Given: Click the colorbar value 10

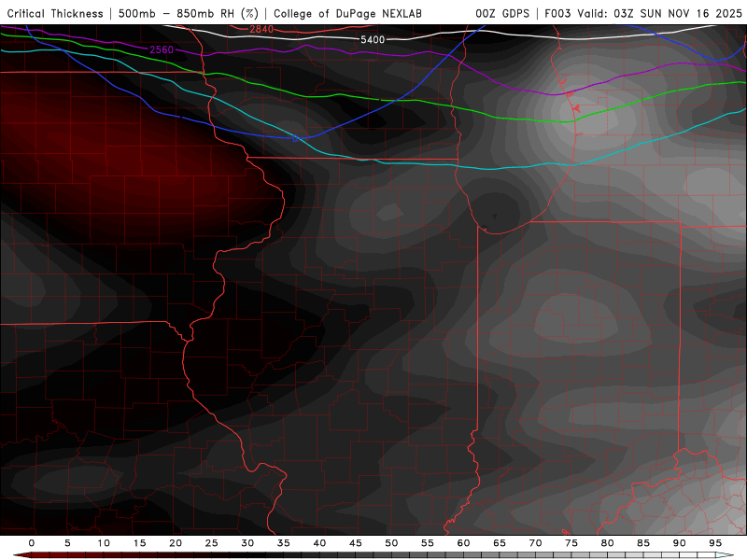Looking at the screenshot, I should [x=104, y=543].
